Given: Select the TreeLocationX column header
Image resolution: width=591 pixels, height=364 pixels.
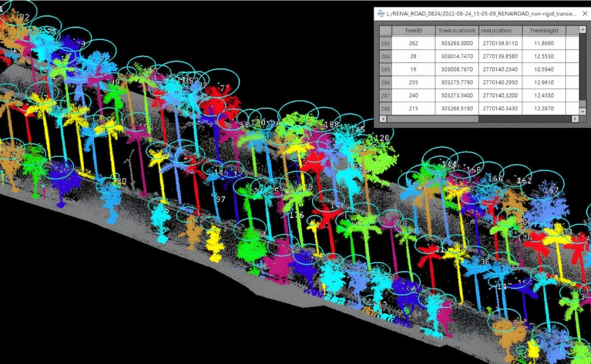Looking at the screenshot, I should pos(457,30).
